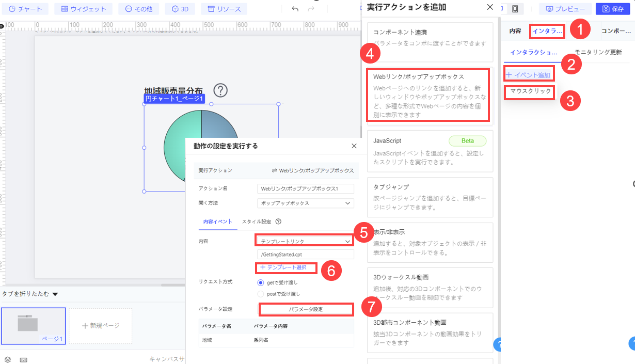Click the /GettingStarted.cpt path field

[x=306, y=254]
